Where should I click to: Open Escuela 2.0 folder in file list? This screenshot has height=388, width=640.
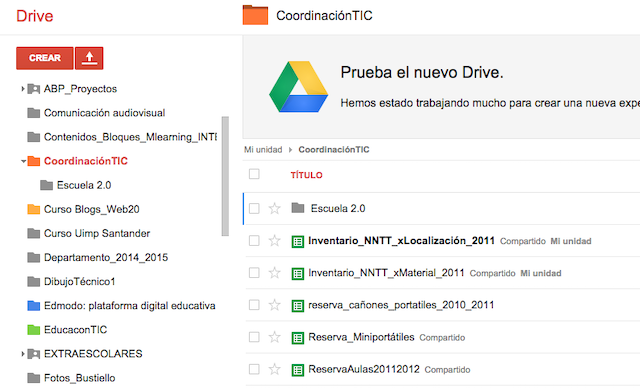pyautogui.click(x=338, y=208)
